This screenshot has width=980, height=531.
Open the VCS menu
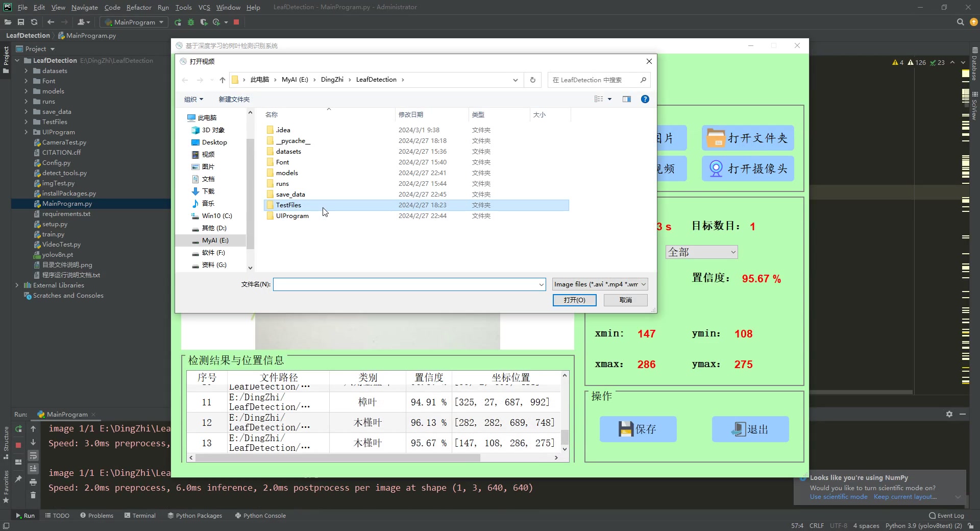(x=204, y=7)
